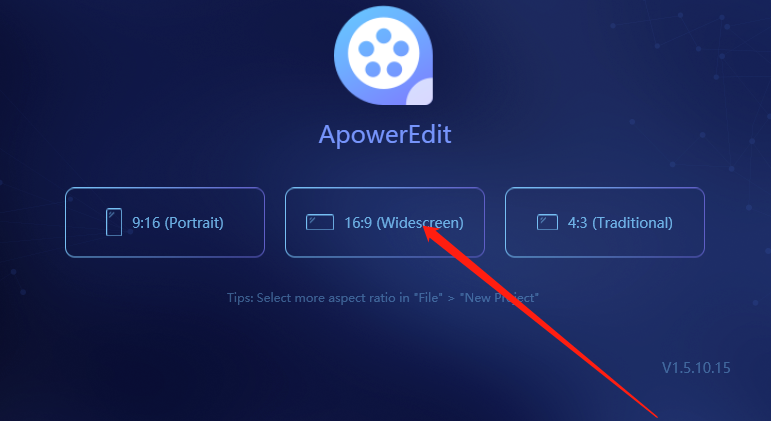Screen dimensions: 771x421
Task: Choose the 16:9 (Widescreen) aspect ratio button
Action: [385, 222]
